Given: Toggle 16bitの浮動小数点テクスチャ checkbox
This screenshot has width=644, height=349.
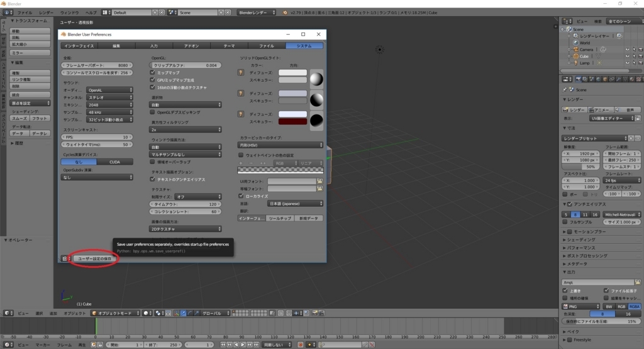Looking at the screenshot, I should tap(152, 87).
